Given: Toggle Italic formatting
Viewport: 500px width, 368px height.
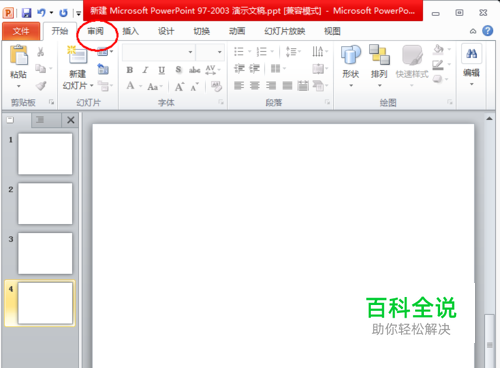Looking at the screenshot, I should pyautogui.click(x=145, y=70).
